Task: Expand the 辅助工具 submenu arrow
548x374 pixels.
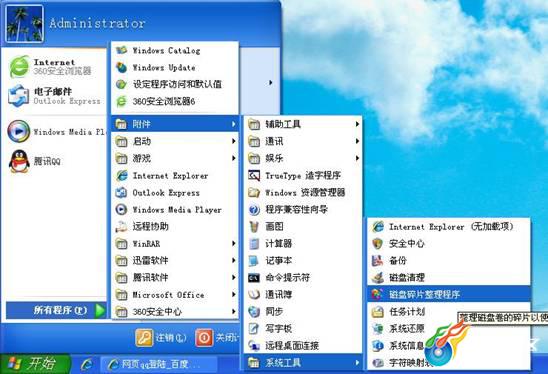Action: tap(357, 124)
